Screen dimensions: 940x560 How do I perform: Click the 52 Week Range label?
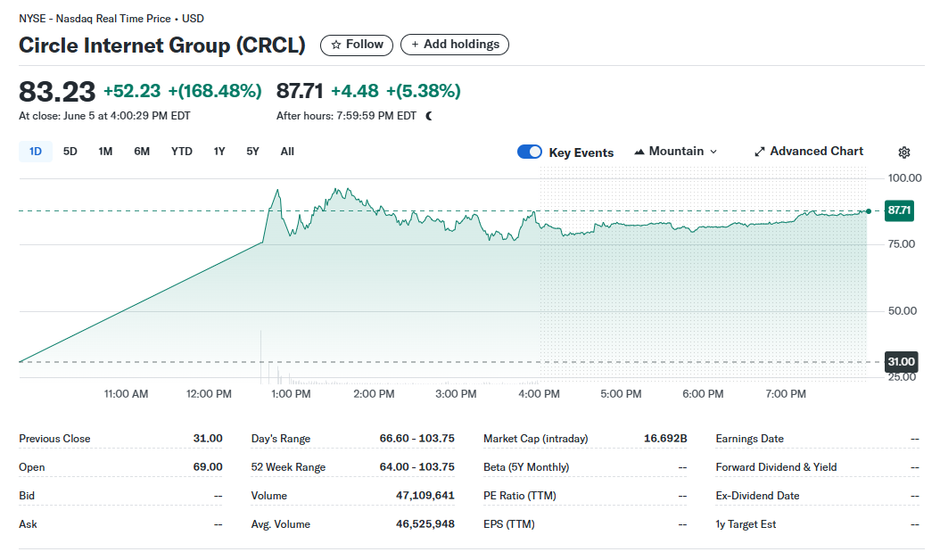(288, 467)
